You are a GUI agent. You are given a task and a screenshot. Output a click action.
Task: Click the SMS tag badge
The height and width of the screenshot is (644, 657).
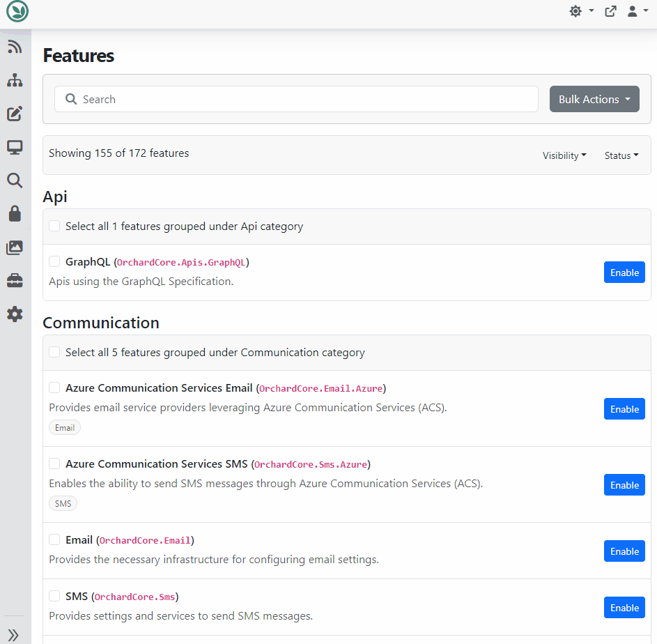click(x=63, y=503)
